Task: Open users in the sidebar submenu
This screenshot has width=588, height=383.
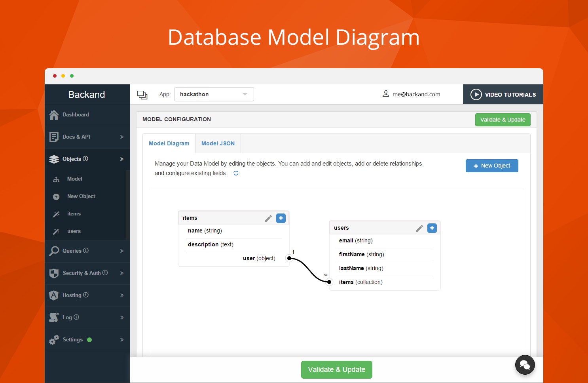Action: 74,231
